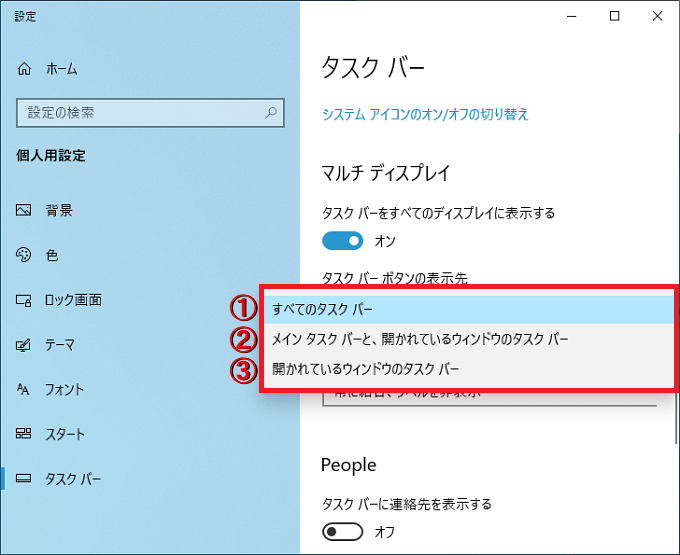This screenshot has width=680, height=555.
Task: Open the partially hidden combine buttons dropdown
Action: [x=489, y=399]
